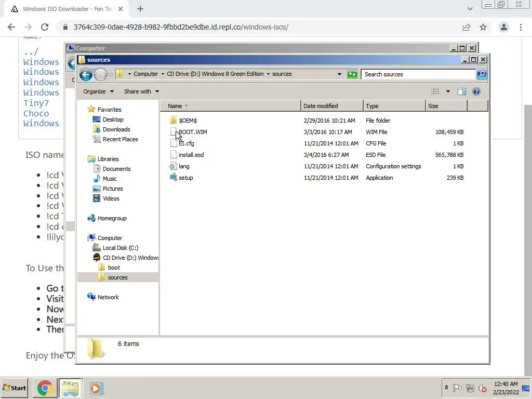Click muted volume tray icon

(482, 388)
